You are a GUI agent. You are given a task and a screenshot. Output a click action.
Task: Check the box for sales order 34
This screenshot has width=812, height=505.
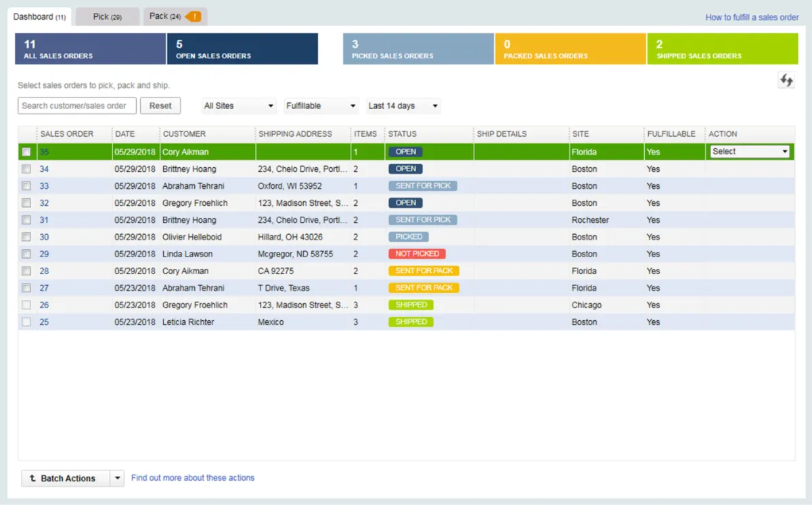point(26,169)
